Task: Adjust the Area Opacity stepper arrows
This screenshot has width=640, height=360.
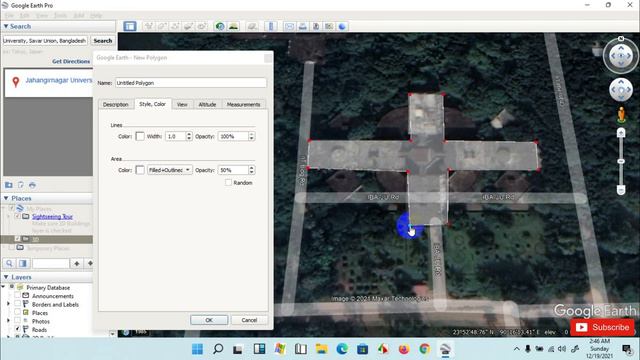Action: [251, 170]
